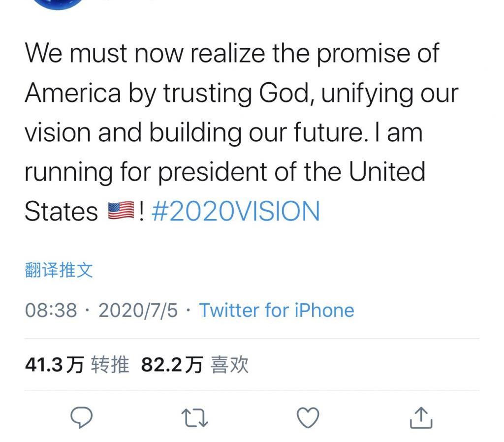
Task: Tap the 41.3万 retweet number
Action: pos(54,365)
